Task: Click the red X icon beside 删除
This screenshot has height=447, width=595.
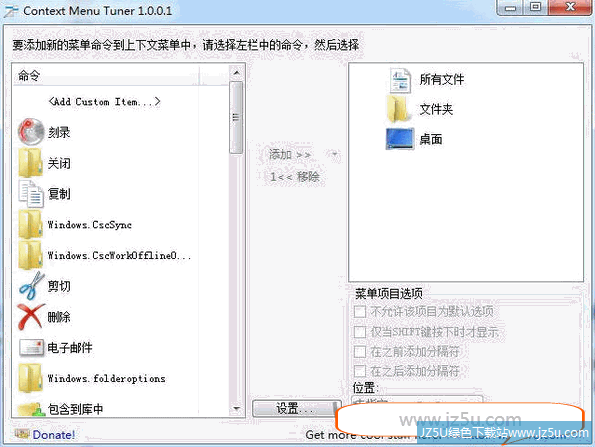Action: coord(31,316)
